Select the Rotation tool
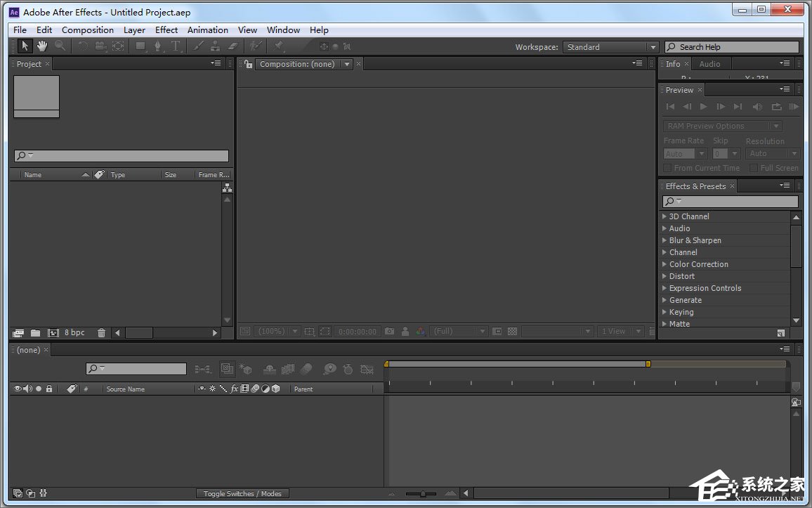812x508 pixels. [x=83, y=46]
